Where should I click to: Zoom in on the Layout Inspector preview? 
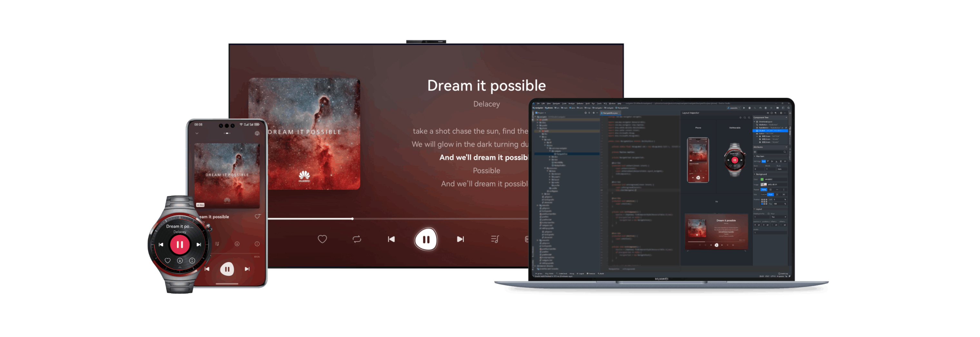click(x=749, y=118)
